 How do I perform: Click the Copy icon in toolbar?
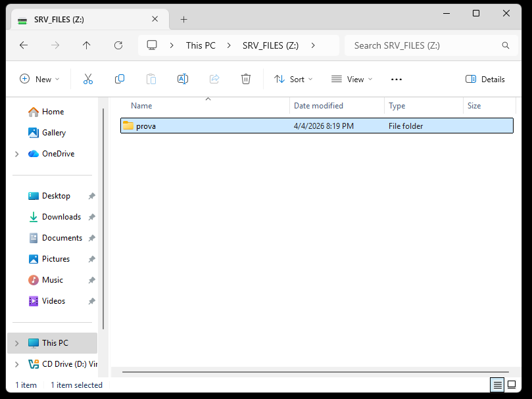coord(120,79)
